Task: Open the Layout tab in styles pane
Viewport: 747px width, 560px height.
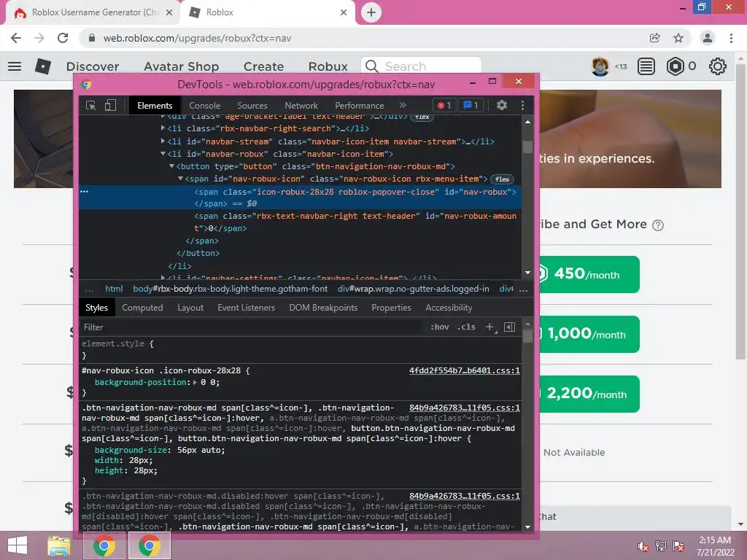Action: click(190, 308)
